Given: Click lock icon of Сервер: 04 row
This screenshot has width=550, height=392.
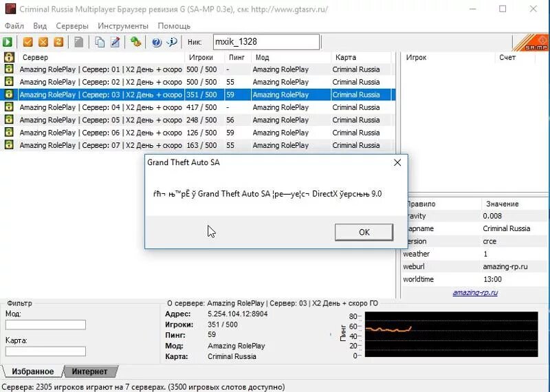Looking at the screenshot, I should tap(9, 107).
